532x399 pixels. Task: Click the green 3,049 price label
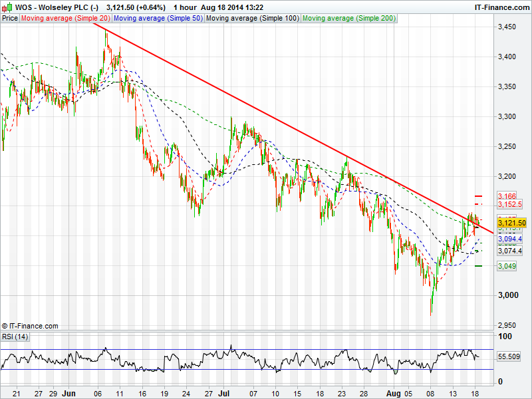[x=506, y=266]
